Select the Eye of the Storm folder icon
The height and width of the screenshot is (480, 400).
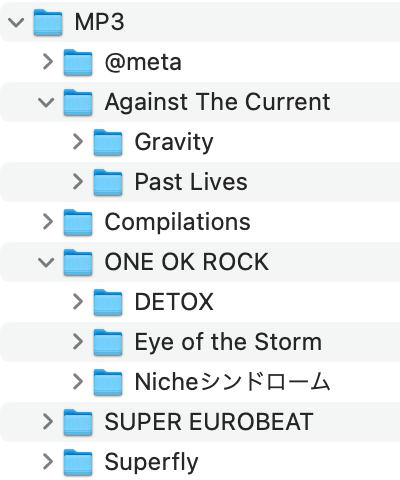point(108,342)
